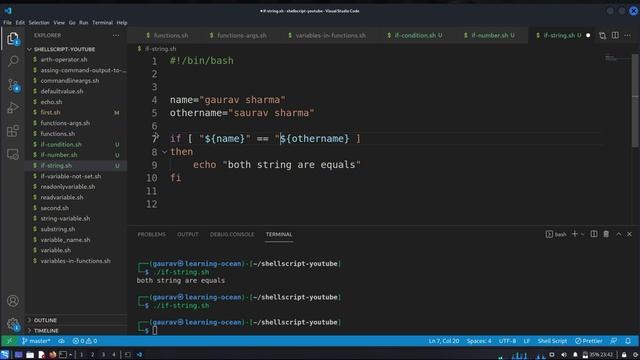
Task: Open the Go menu
Action: [72, 23]
